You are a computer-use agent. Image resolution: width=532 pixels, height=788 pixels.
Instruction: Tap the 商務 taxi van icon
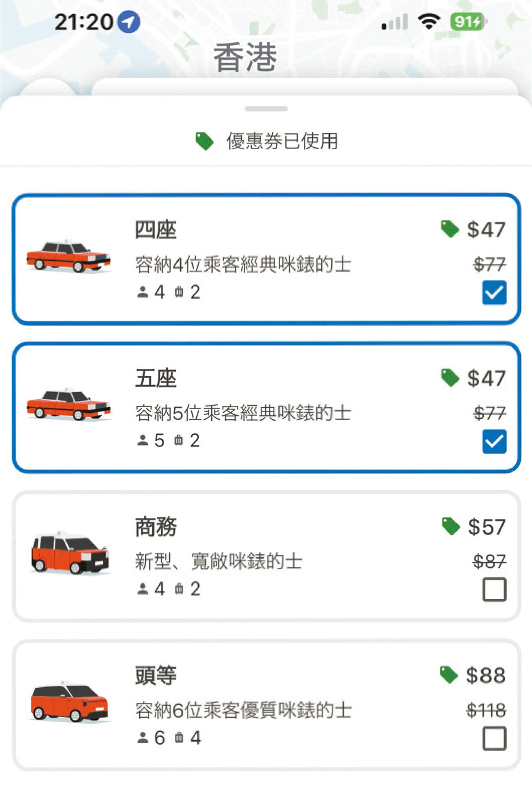(70, 553)
